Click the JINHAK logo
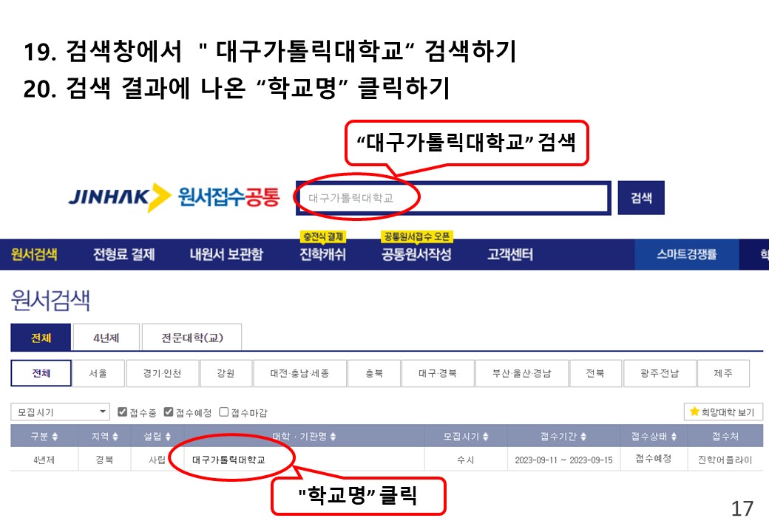Viewport: 769px width, 532px height. pyautogui.click(x=119, y=197)
